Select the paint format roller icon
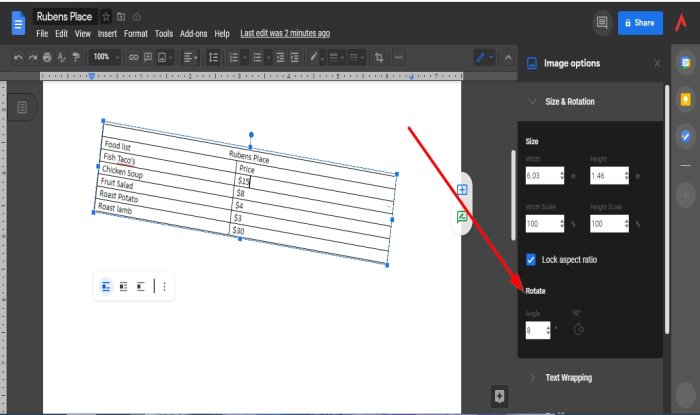 click(75, 57)
